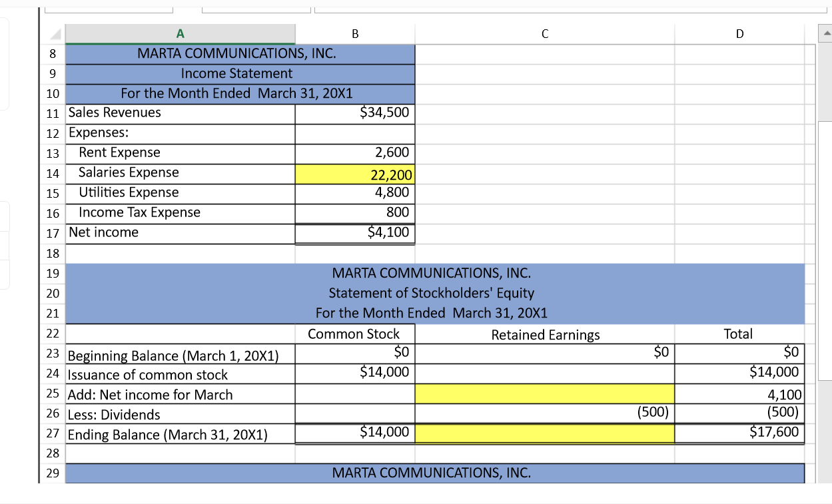Select the Net income value $4,100

(355, 232)
